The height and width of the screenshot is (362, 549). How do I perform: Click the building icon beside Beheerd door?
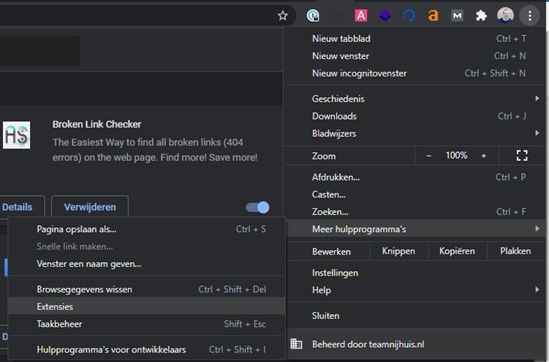coord(296,344)
